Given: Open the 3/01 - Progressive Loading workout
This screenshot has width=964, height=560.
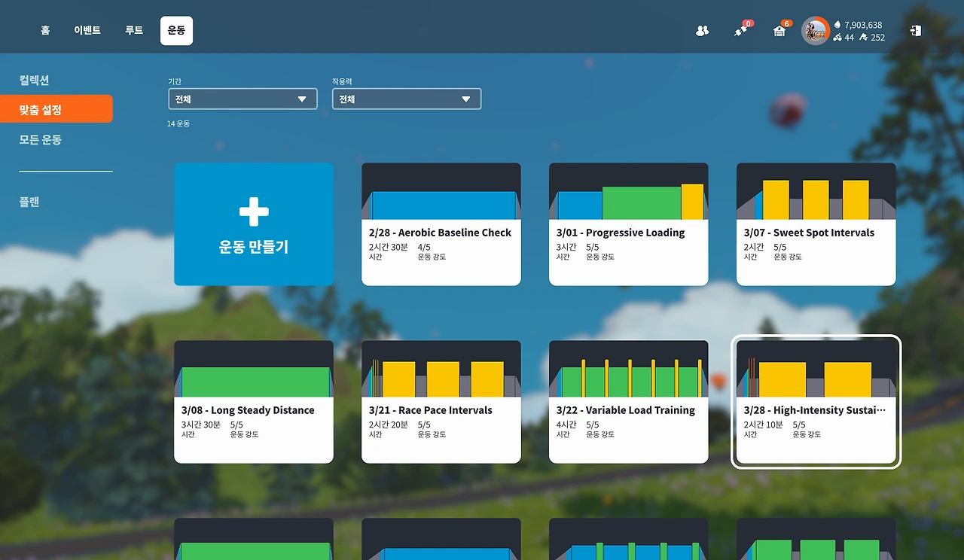Looking at the screenshot, I should coord(629,224).
